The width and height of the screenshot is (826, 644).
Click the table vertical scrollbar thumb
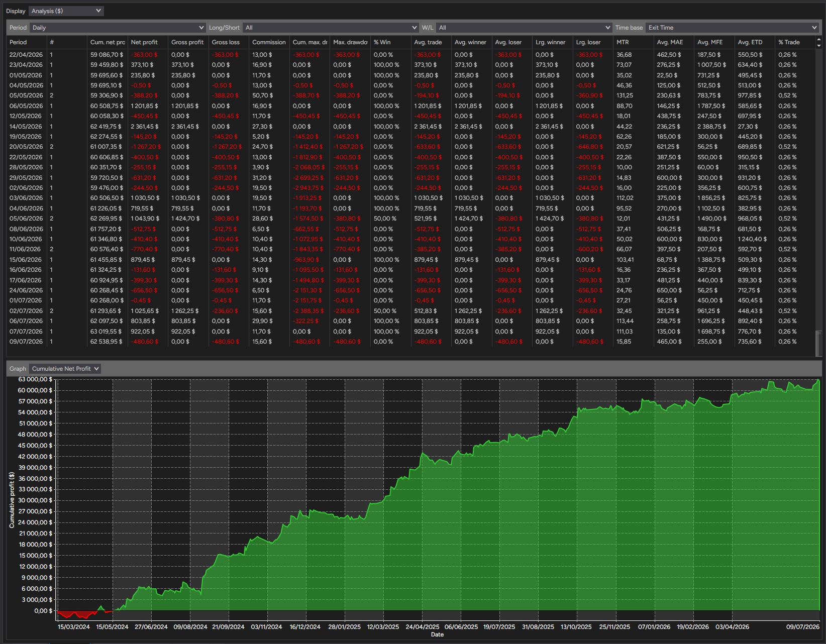click(x=819, y=343)
